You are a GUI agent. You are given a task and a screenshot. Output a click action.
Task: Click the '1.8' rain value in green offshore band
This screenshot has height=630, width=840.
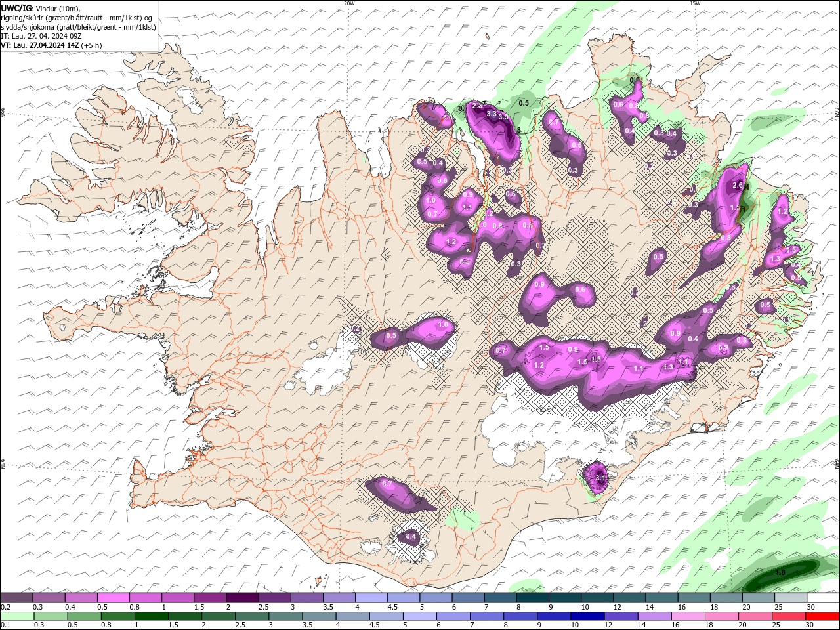click(780, 572)
